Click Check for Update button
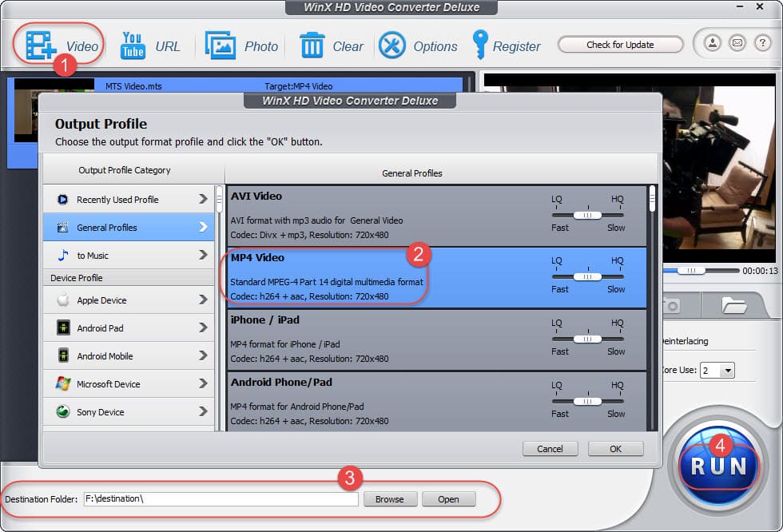Image resolution: width=783 pixels, height=532 pixels. click(x=620, y=45)
